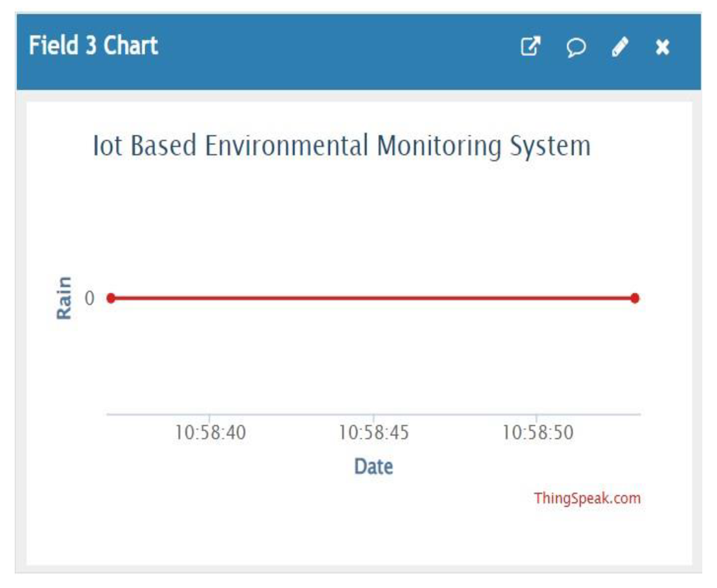The height and width of the screenshot is (588, 717).
Task: Edit the chart with the pencil icon
Action: (620, 47)
